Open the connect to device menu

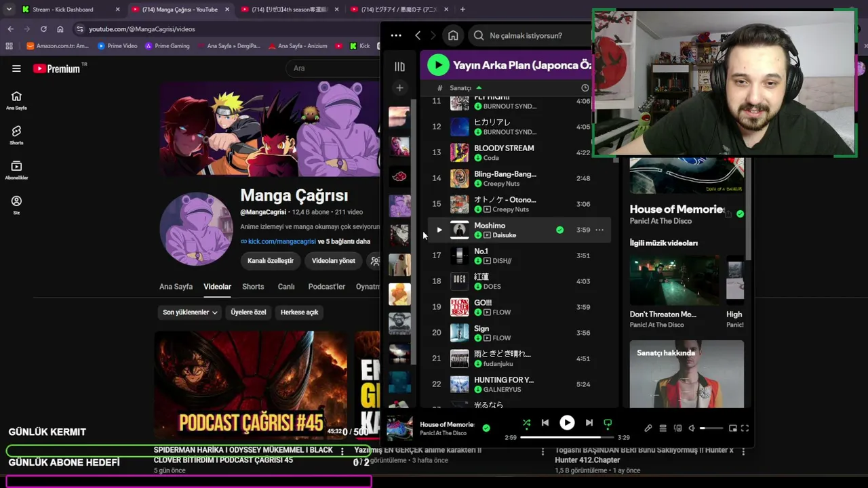[x=677, y=428]
